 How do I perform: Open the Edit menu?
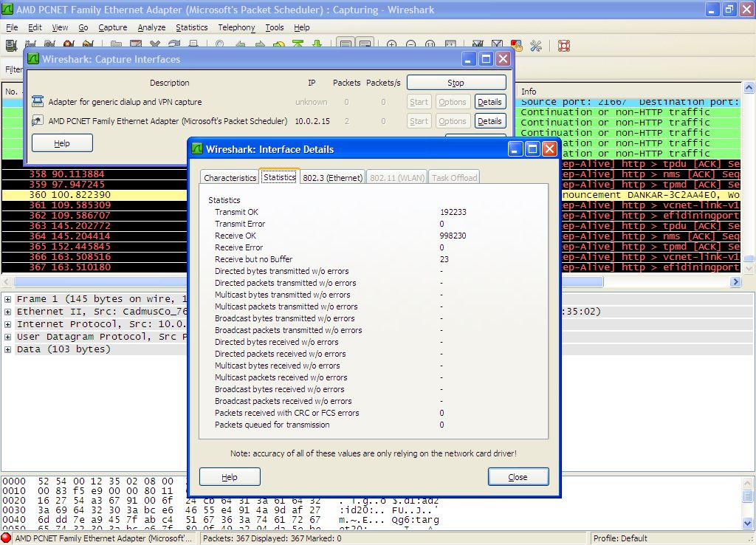(x=35, y=27)
